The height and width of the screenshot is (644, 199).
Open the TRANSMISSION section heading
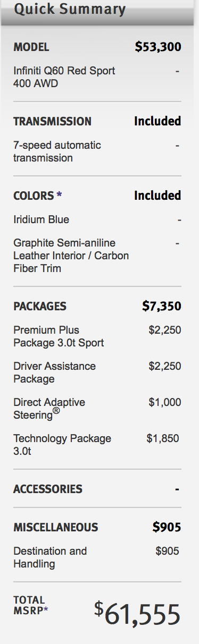[x=52, y=122]
